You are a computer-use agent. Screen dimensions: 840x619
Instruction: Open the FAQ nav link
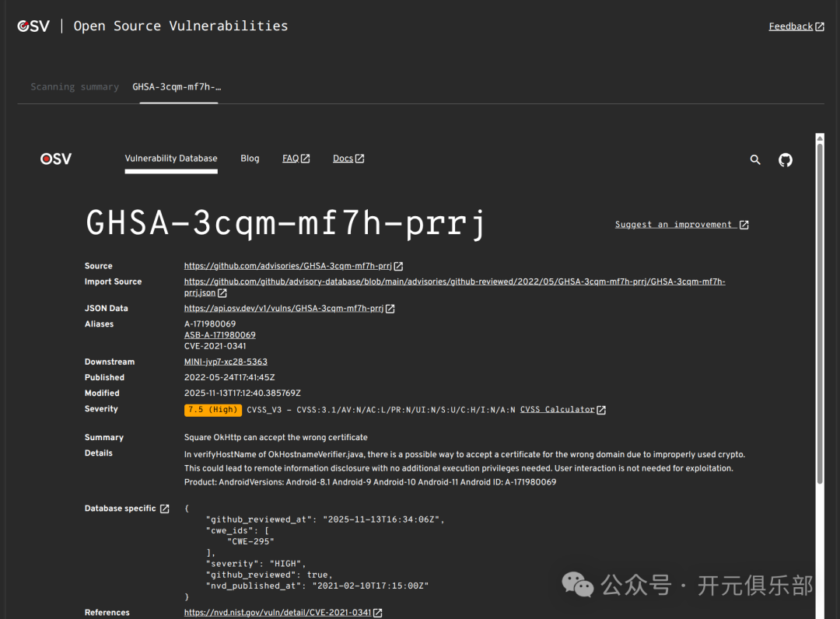pyautogui.click(x=290, y=159)
